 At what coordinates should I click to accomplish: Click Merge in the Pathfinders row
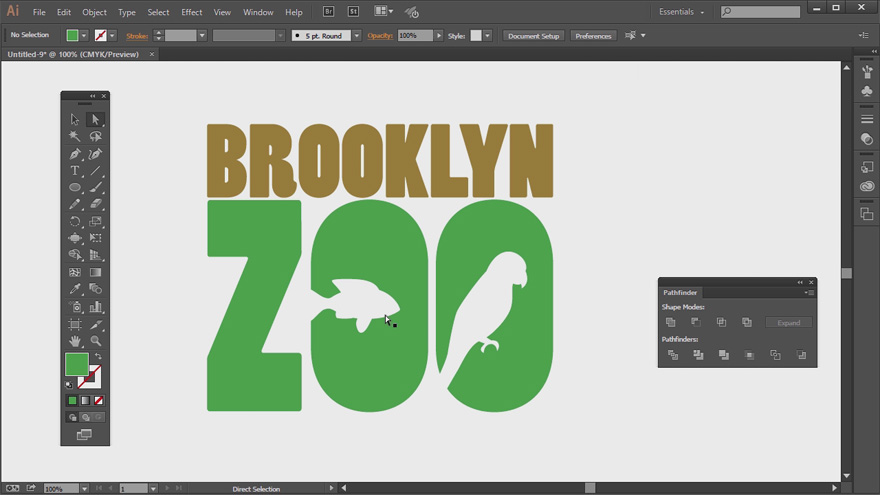click(x=724, y=355)
